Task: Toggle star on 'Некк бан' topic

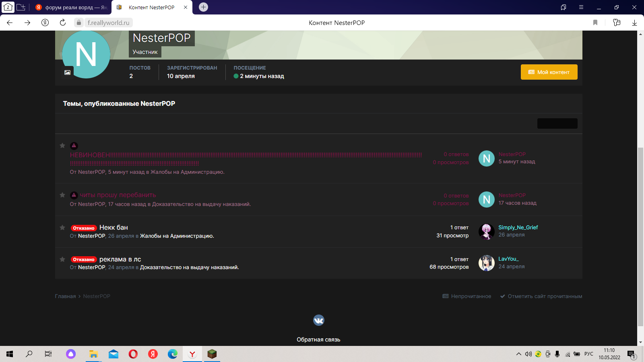Action: pos(62,227)
